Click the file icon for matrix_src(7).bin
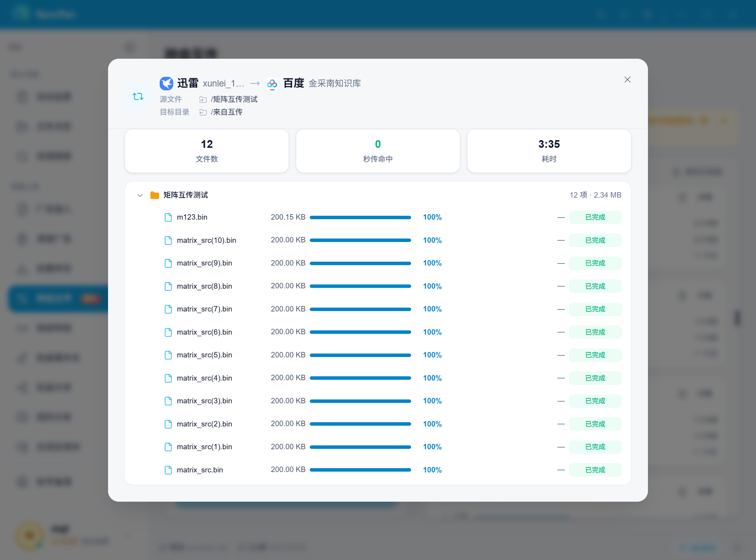The width and height of the screenshot is (756, 560). tap(168, 309)
